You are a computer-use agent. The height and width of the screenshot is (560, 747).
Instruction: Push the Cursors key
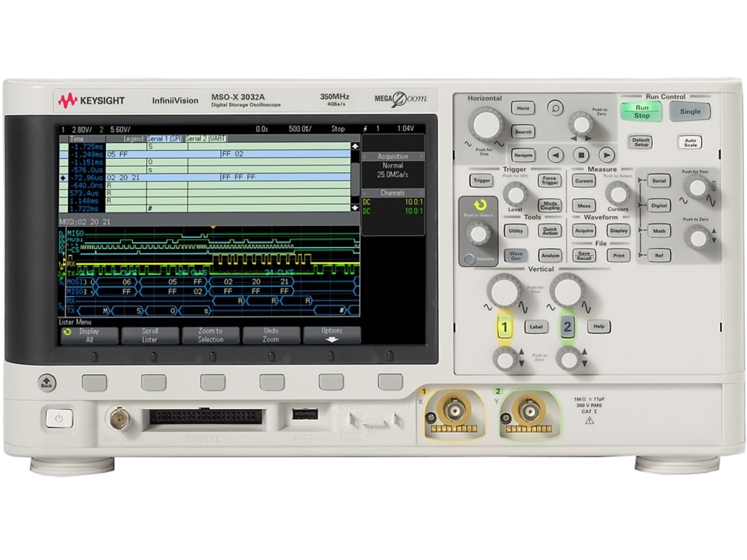(584, 181)
